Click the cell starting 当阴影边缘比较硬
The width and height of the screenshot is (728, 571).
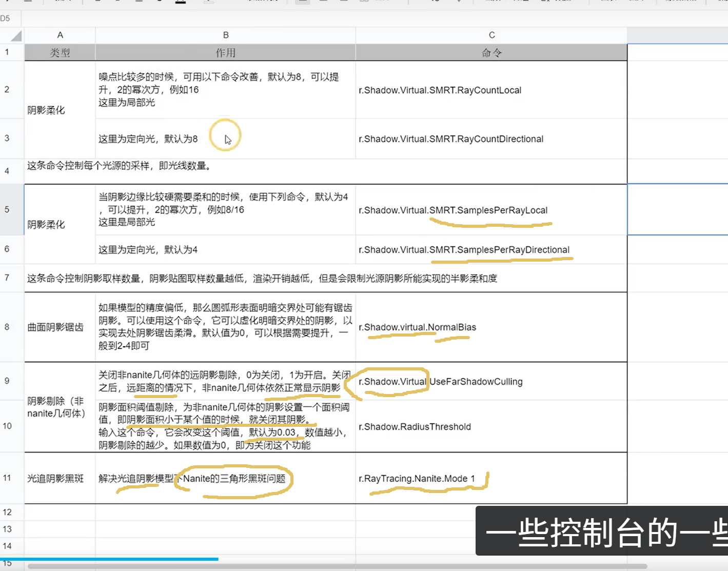[226, 209]
